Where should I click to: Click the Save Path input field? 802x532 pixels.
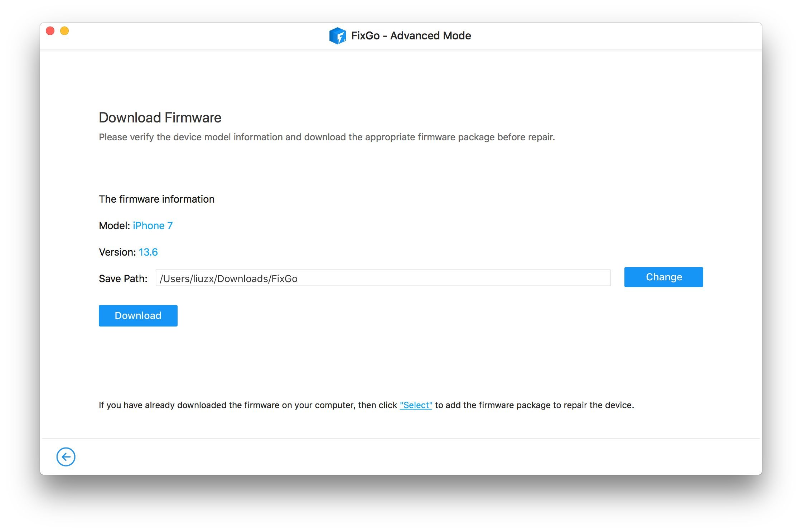coord(382,278)
